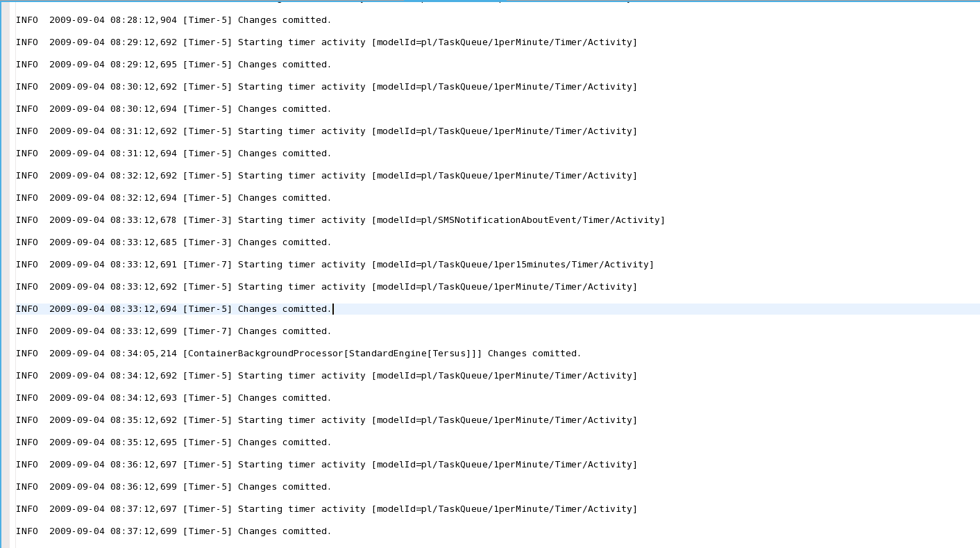Click the ContainerBackgroundProcessor log entry

point(298,354)
